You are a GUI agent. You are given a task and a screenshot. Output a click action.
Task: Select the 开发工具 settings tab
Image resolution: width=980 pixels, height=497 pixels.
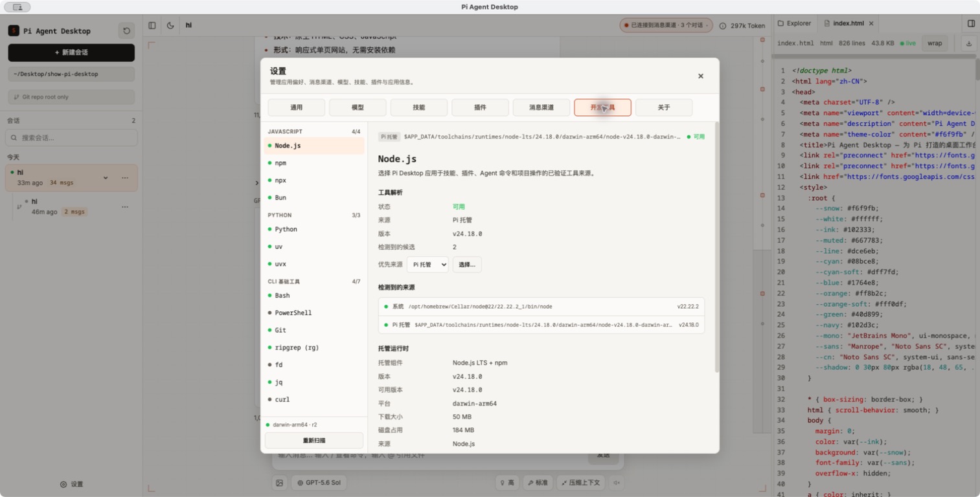(602, 107)
